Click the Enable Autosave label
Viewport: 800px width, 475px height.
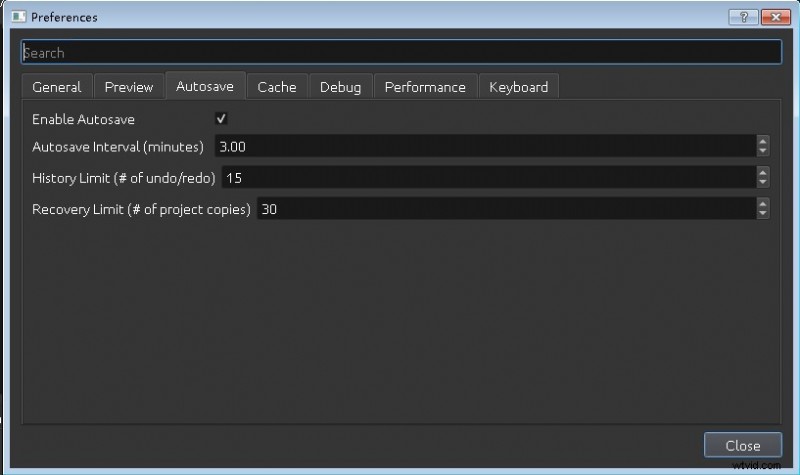click(x=83, y=119)
